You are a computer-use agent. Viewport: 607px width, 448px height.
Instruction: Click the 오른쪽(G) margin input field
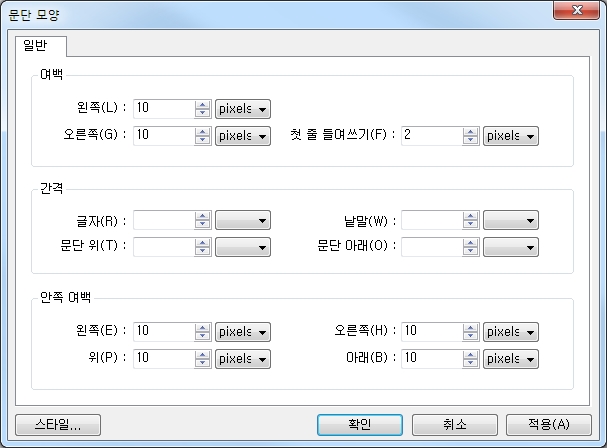click(163, 135)
